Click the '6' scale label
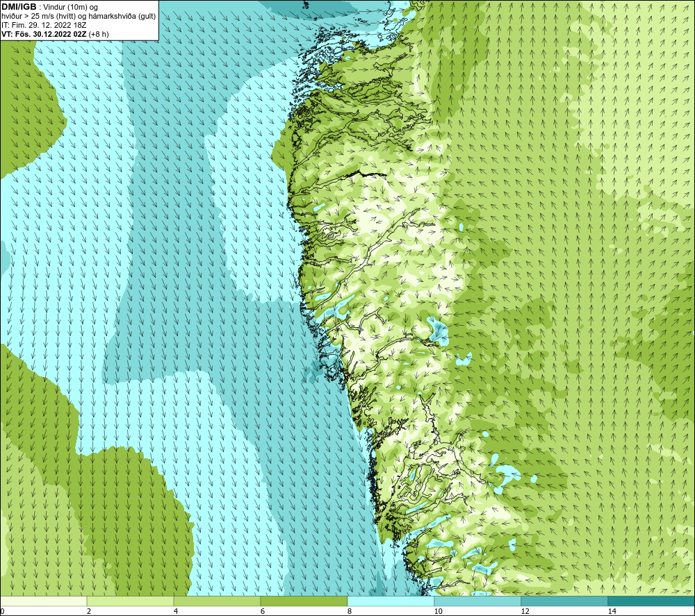Viewport: 695px width, 616px height. (x=263, y=612)
